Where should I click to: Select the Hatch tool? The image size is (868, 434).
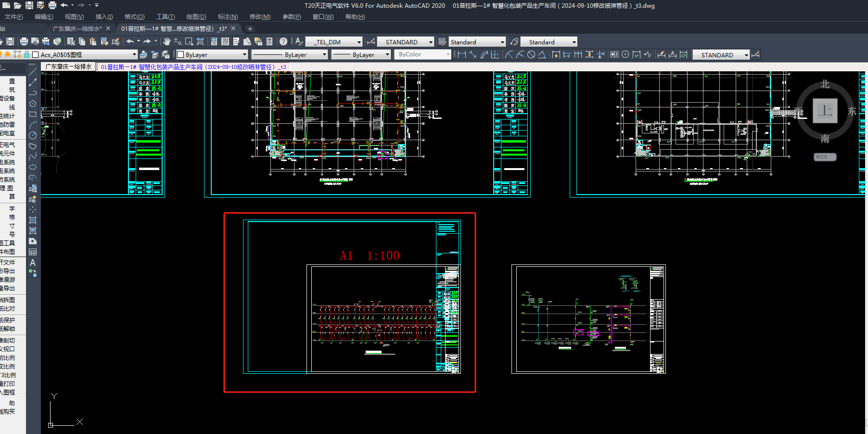pos(33,220)
